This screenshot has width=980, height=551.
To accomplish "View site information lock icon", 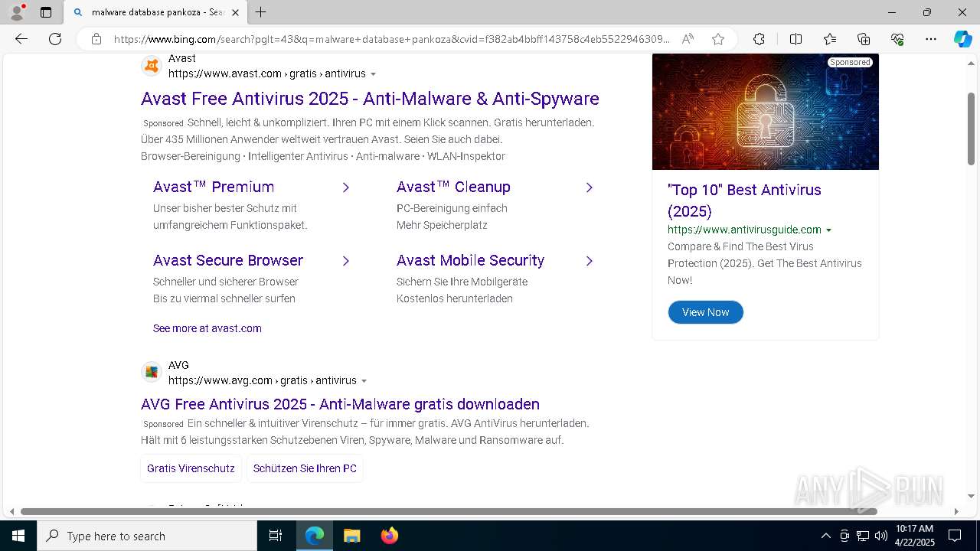I will pyautogui.click(x=96, y=39).
